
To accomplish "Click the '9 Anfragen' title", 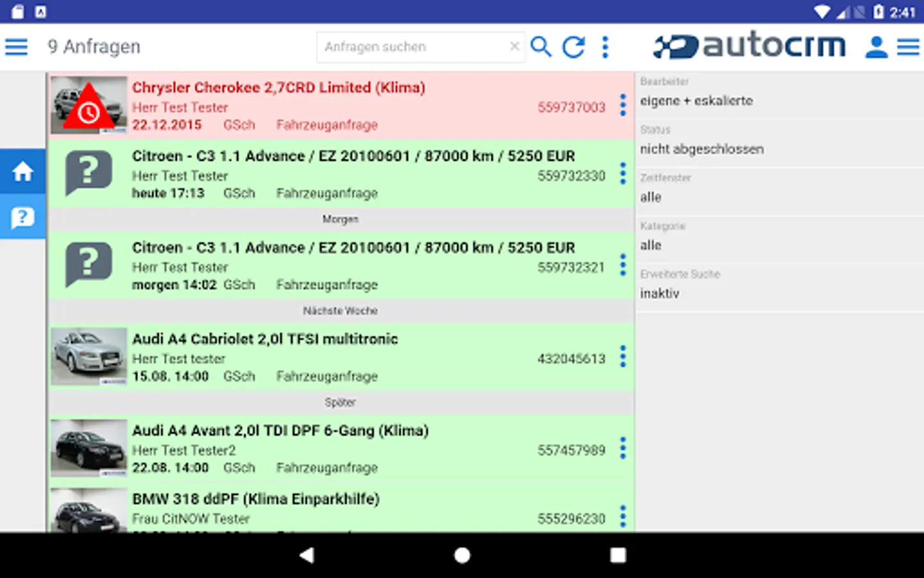I will (94, 47).
